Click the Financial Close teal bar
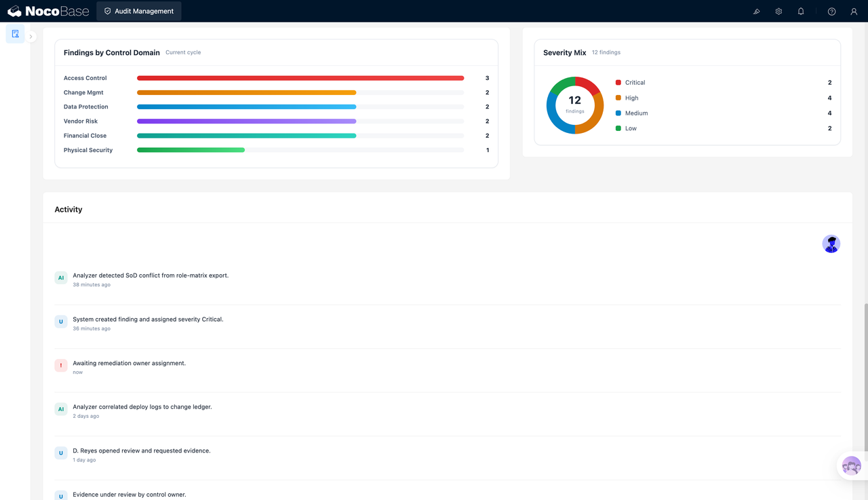The height and width of the screenshot is (500, 868). [x=246, y=136]
